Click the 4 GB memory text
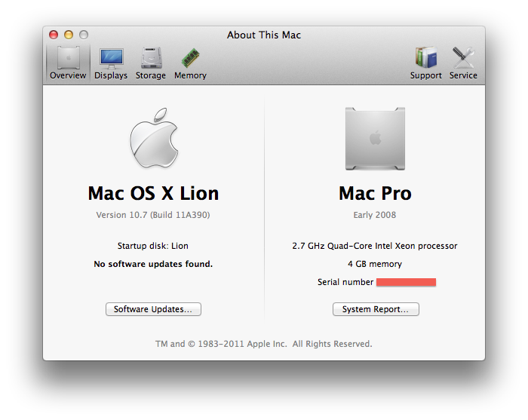Image resolution: width=528 pixels, height=420 pixels. 375,264
